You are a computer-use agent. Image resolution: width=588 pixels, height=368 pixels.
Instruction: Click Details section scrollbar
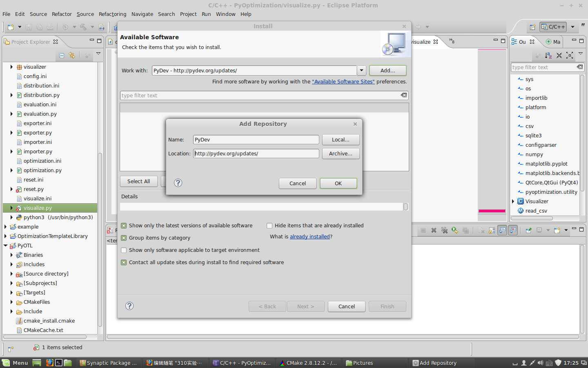pos(406,207)
